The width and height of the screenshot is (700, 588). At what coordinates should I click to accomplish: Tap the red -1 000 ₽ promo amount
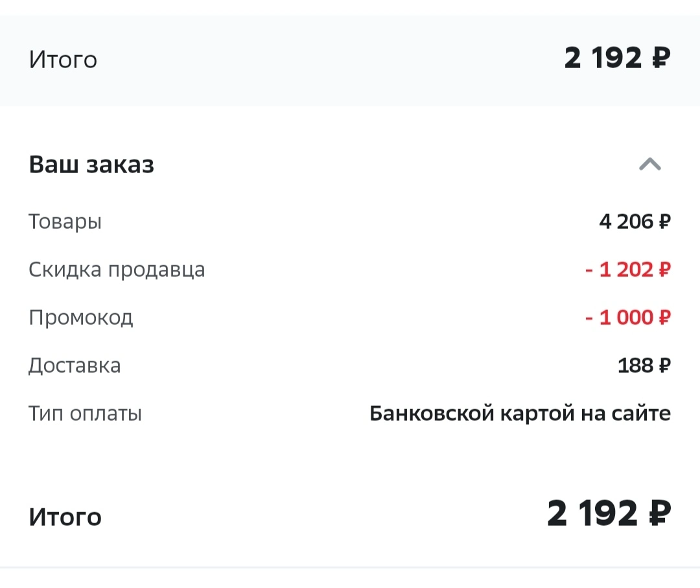[x=627, y=318]
